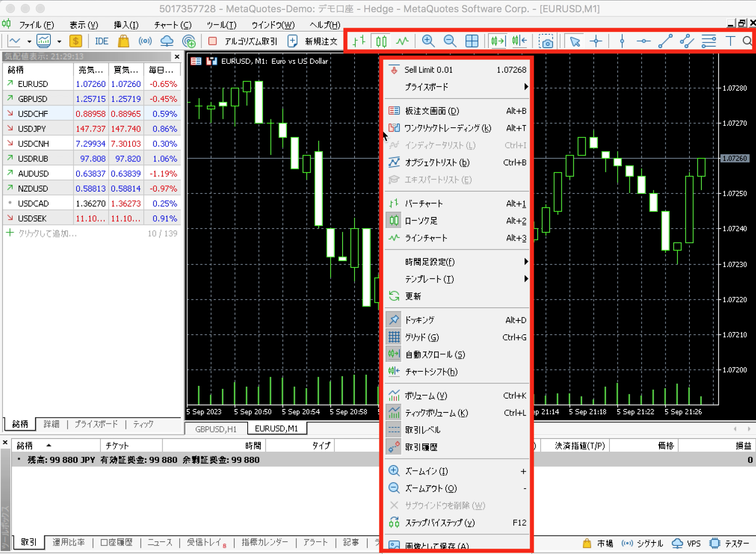Close the market watch panel
Screen dimensions: 756x554
(x=177, y=57)
